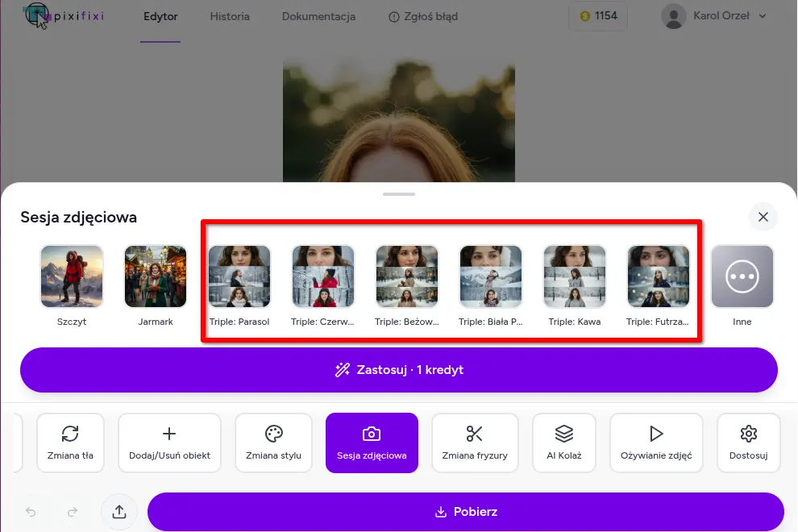Select the Sesja zdjęciowa camera tool
Screen dimensions: 798x532
point(372,443)
